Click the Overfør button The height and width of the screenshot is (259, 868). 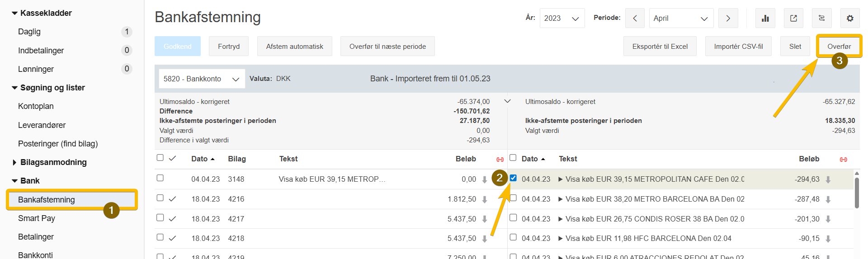click(839, 46)
